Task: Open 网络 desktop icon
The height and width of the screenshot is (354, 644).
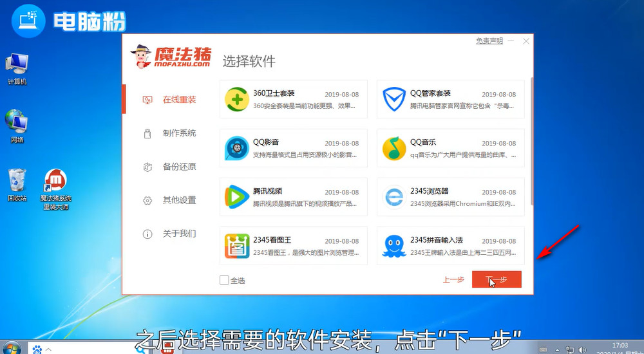Action: pos(17,126)
